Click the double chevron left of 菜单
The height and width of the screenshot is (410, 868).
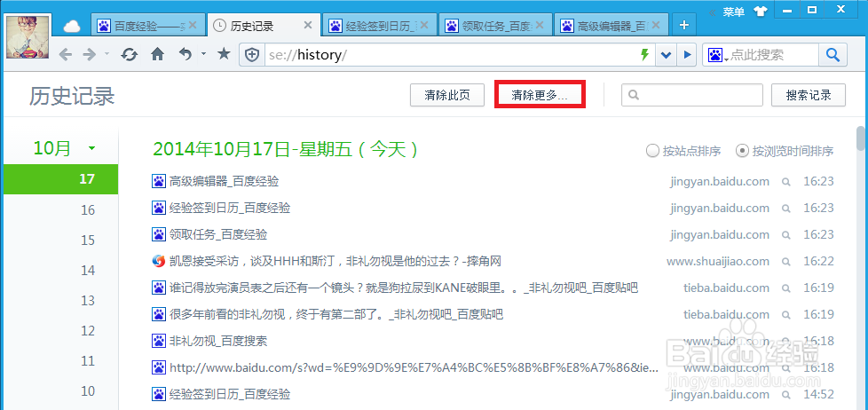pyautogui.click(x=713, y=11)
